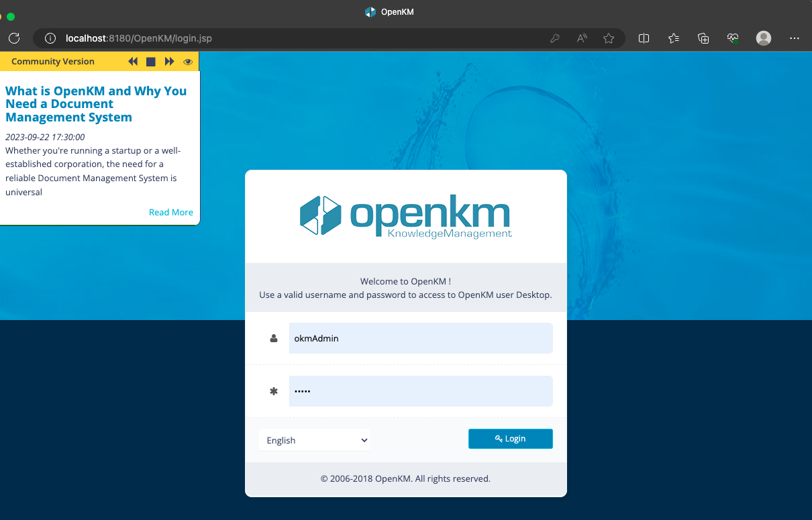Screen dimensions: 812x520
Task: Bookmark this page with the star icon
Action: pyautogui.click(x=609, y=38)
